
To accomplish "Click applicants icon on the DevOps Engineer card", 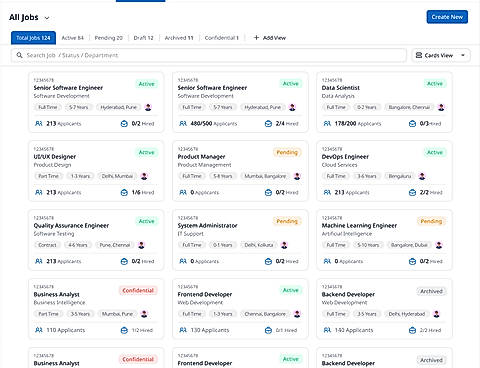I will click(327, 192).
